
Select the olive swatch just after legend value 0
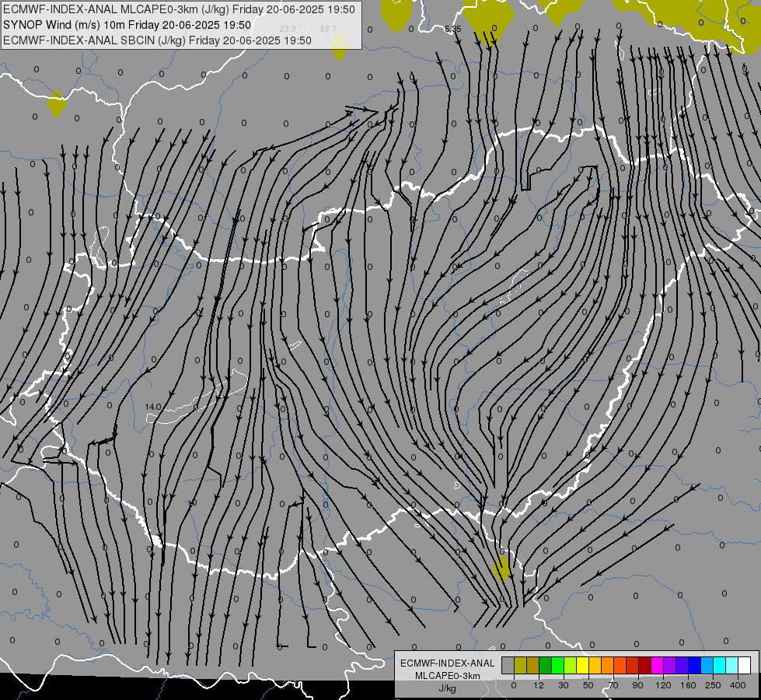click(521, 665)
